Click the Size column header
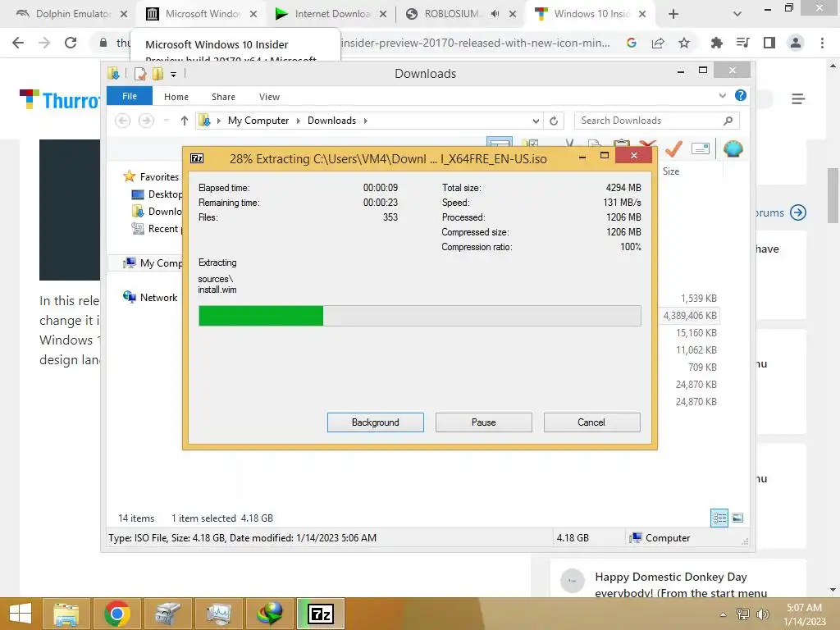The image size is (840, 630). (x=671, y=171)
